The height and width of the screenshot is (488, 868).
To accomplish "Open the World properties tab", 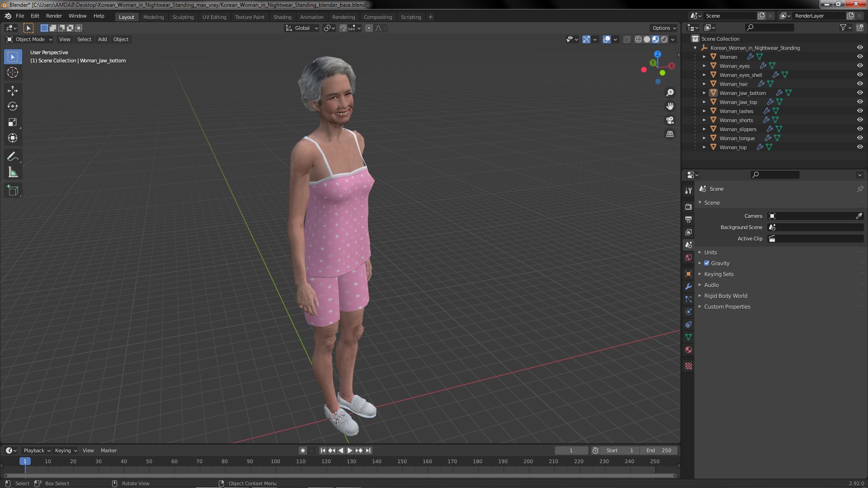I will pyautogui.click(x=689, y=258).
